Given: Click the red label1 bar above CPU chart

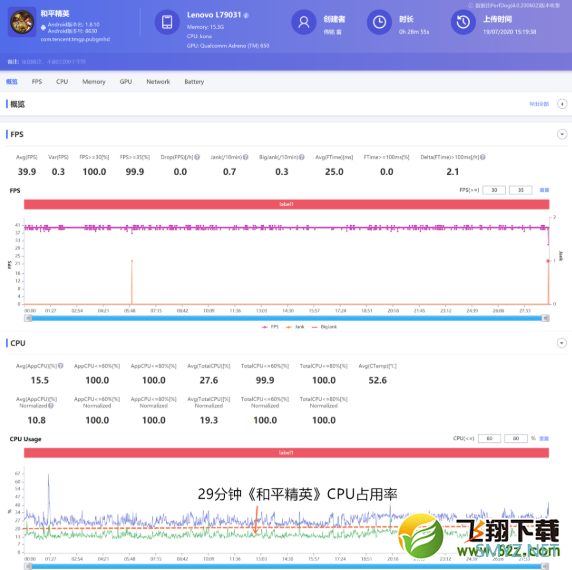Looking at the screenshot, I should [x=286, y=453].
